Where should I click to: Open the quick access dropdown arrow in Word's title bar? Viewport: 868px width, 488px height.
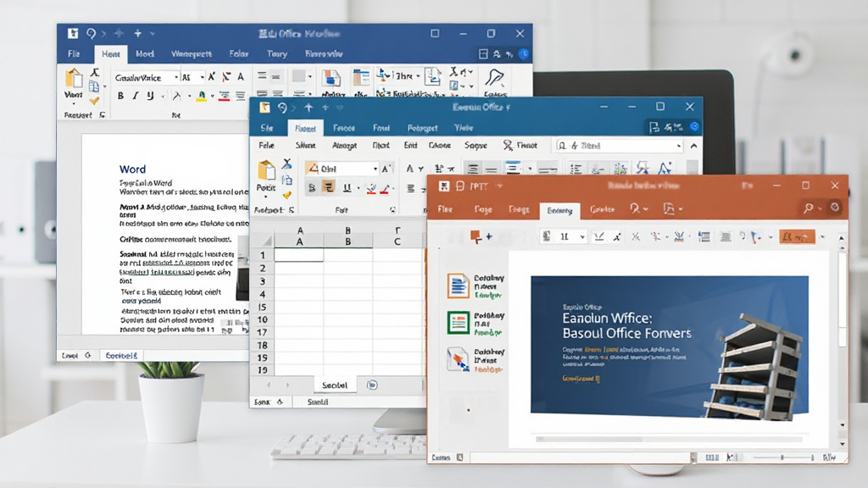pos(153,34)
